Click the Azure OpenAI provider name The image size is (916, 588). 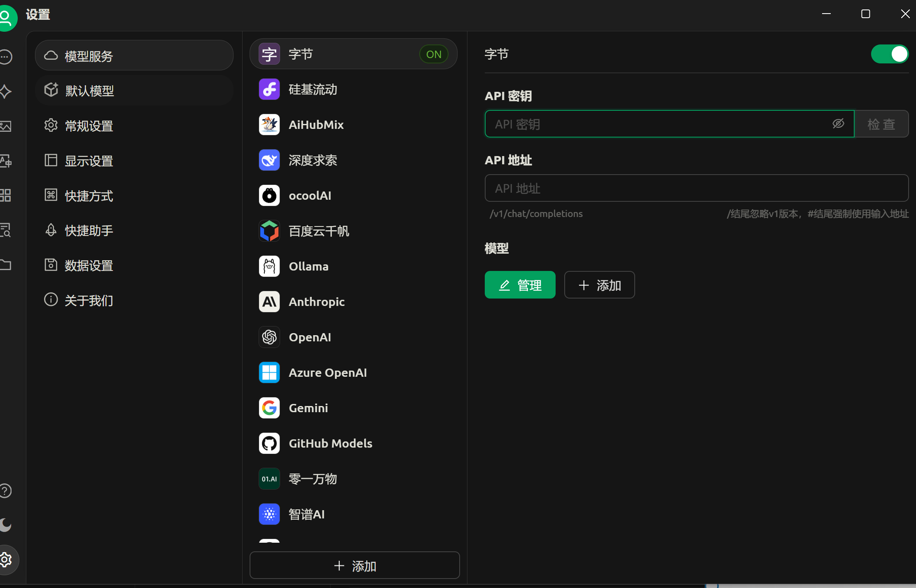click(328, 373)
